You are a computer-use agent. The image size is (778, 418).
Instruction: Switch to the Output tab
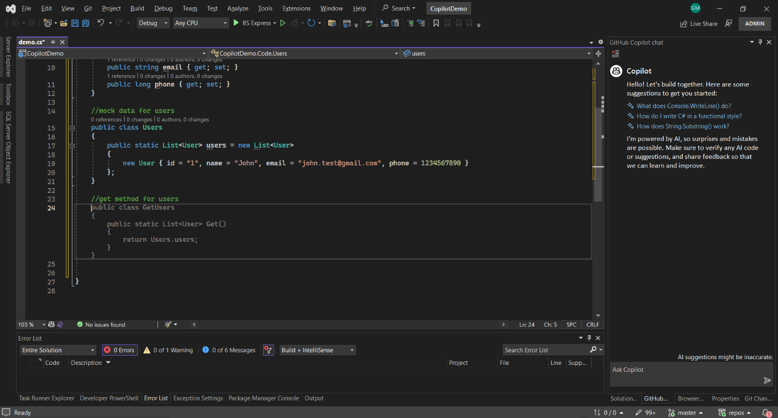point(314,398)
